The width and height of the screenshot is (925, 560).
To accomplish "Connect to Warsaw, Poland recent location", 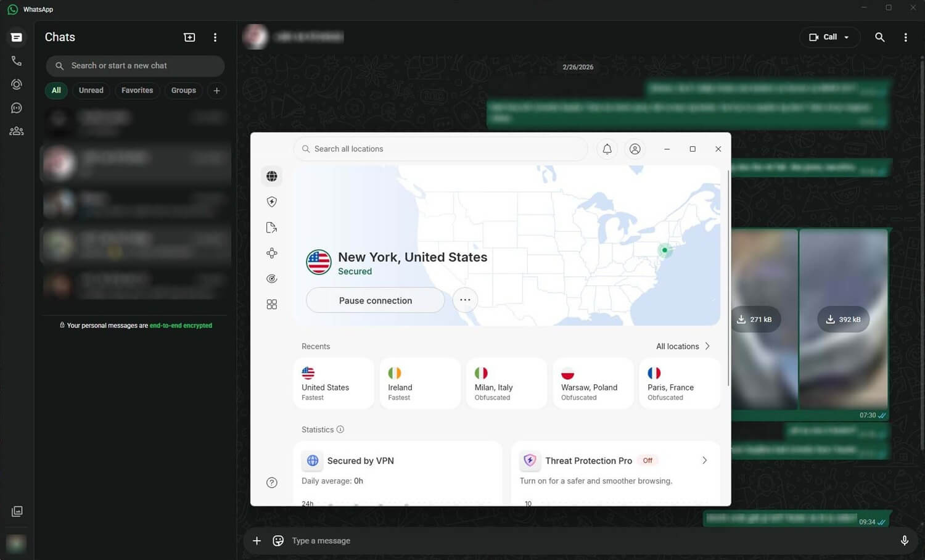I will [593, 384].
